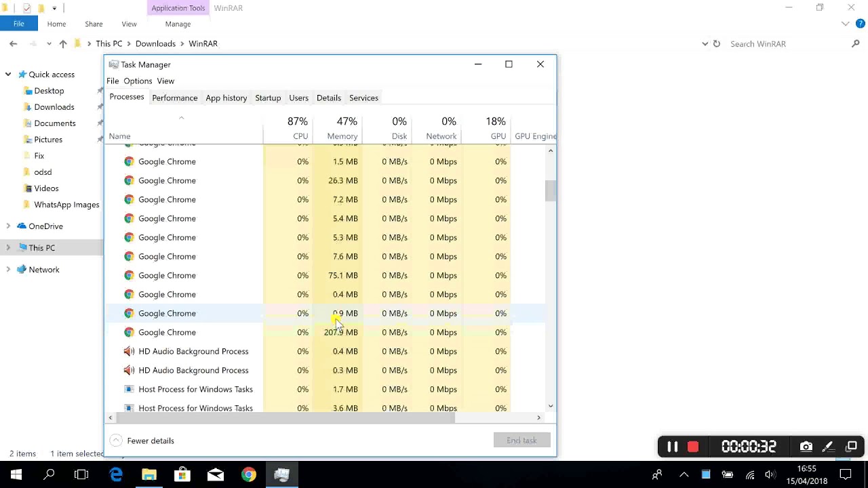Switch to the Details tab

pos(329,98)
